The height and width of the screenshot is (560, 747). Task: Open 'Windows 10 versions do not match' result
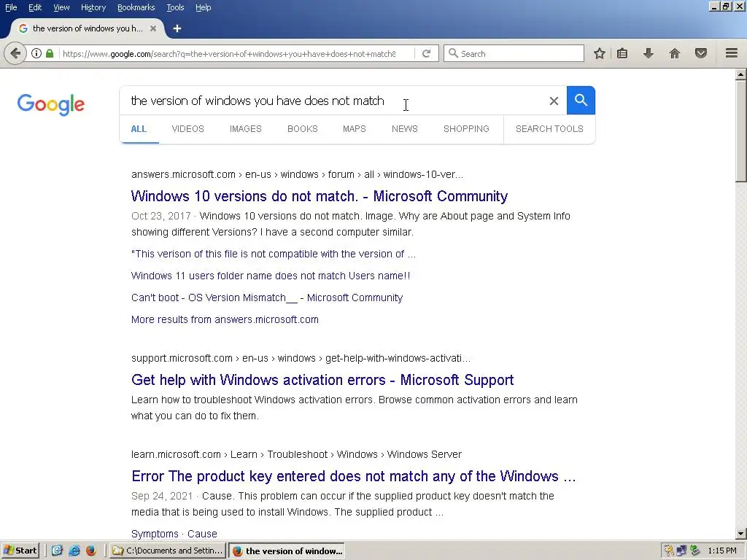pos(320,195)
